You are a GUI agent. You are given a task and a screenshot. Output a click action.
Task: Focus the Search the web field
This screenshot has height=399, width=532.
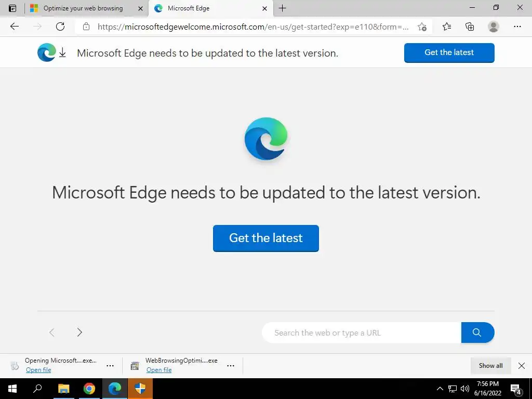tap(362, 332)
